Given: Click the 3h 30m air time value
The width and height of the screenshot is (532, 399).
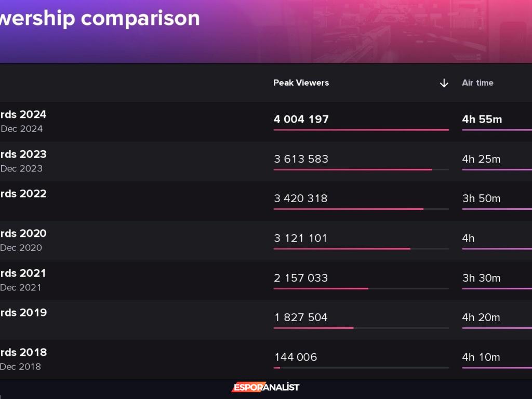Looking at the screenshot, I should tap(481, 278).
